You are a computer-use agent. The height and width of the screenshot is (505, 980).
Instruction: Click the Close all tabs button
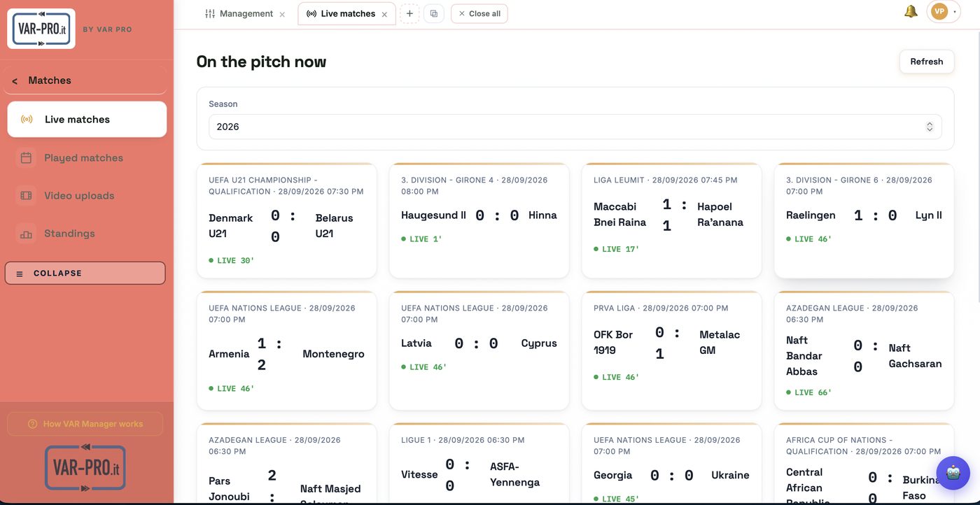479,13
